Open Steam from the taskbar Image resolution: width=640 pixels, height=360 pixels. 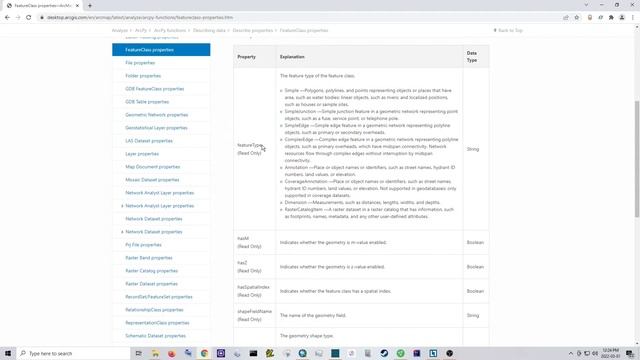point(384,353)
